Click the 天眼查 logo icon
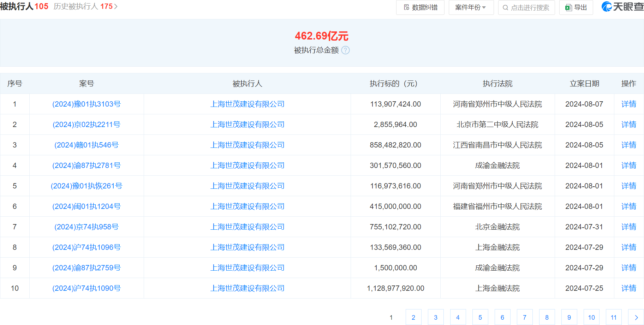Screen dimensions: 644x325 (607, 6)
